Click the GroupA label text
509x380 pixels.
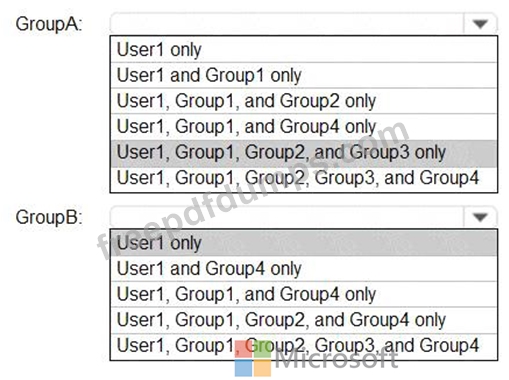click(x=49, y=24)
